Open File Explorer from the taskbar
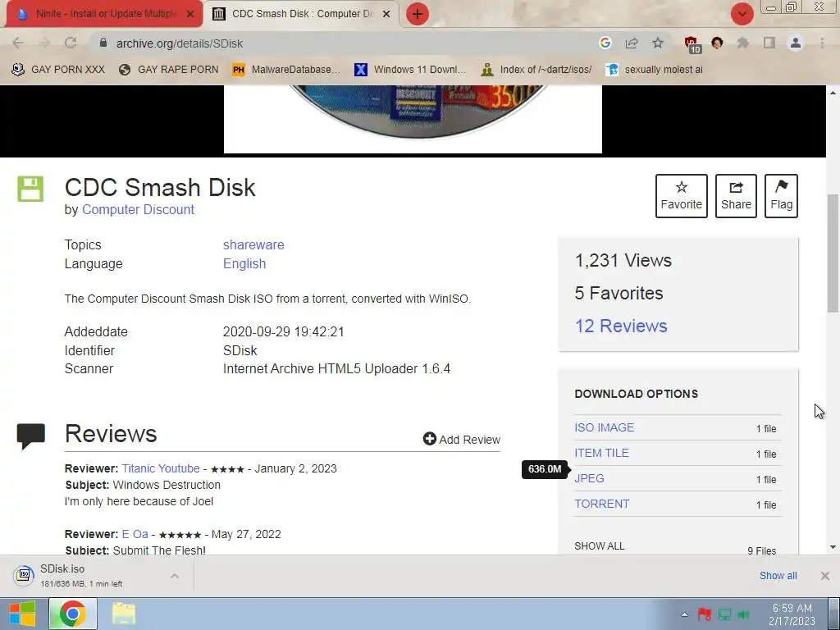Image resolution: width=840 pixels, height=630 pixels. (x=124, y=614)
